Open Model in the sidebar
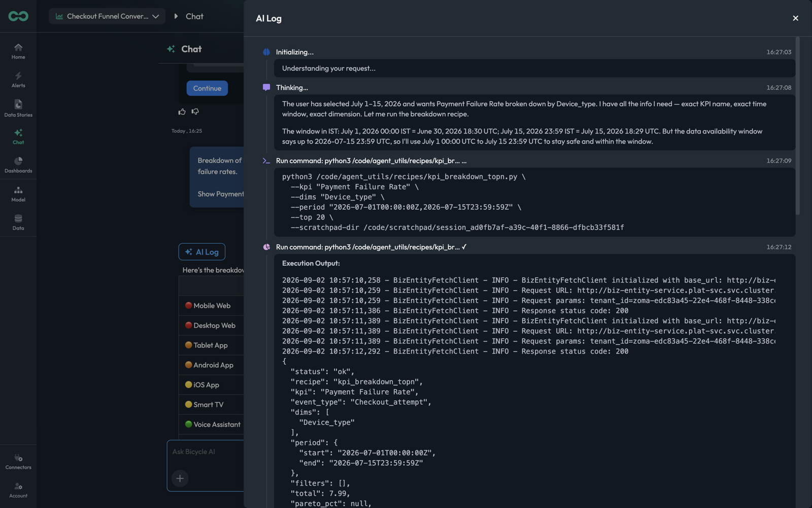The height and width of the screenshot is (508, 812). [x=18, y=194]
